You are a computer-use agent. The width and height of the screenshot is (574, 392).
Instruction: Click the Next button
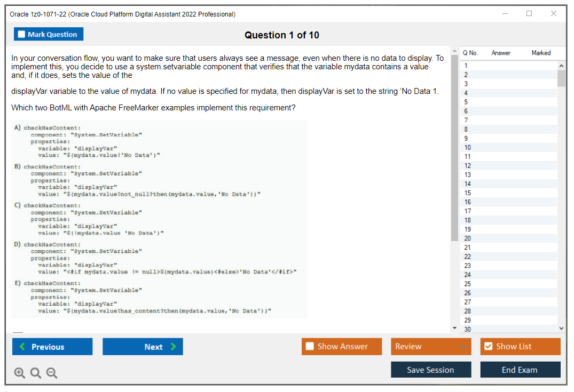pyautogui.click(x=143, y=346)
